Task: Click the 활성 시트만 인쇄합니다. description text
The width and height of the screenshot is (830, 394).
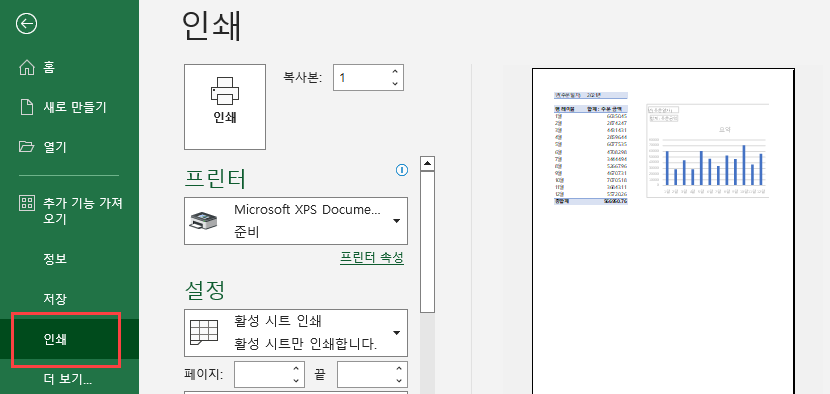Action: tap(306, 344)
